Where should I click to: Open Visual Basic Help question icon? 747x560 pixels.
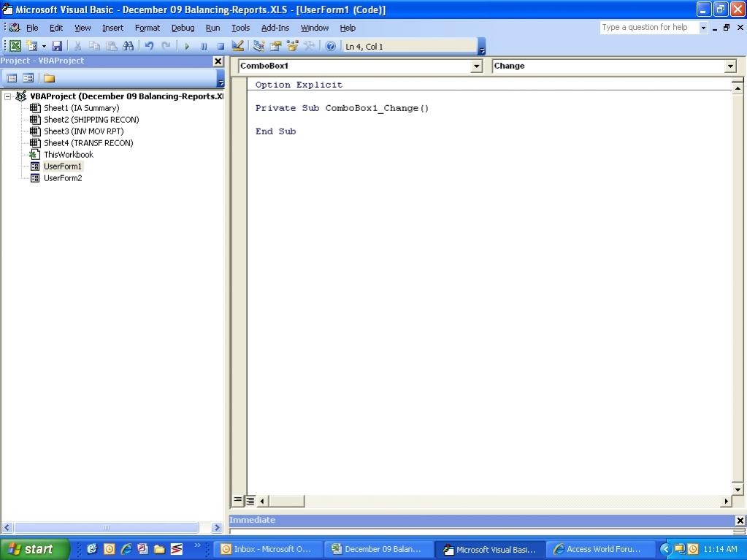point(330,46)
